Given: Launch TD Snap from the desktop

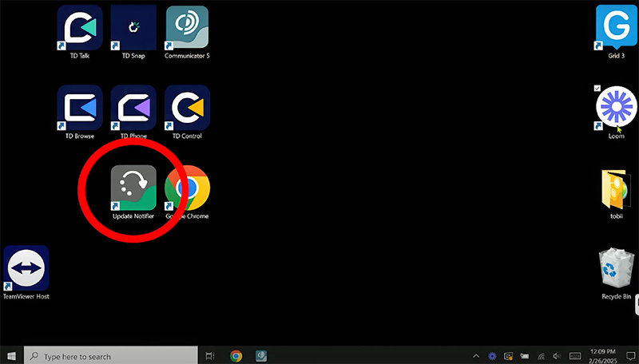Looking at the screenshot, I should coord(133,28).
